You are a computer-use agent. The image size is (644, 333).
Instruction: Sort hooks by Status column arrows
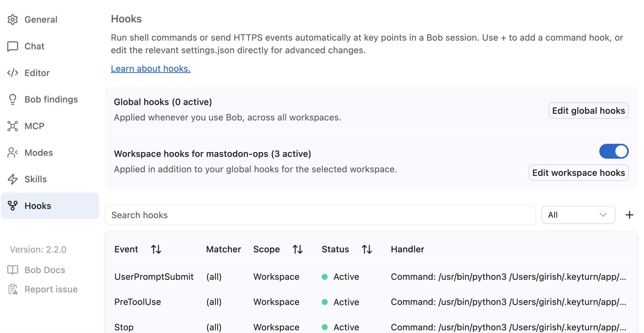pos(367,249)
